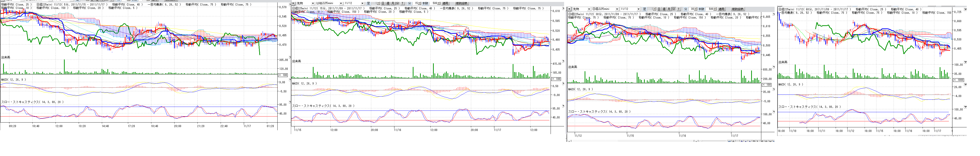Click the T (tick) button in 30-minute chart toolbar
This screenshot has height=156, width=980.
[679, 9]
